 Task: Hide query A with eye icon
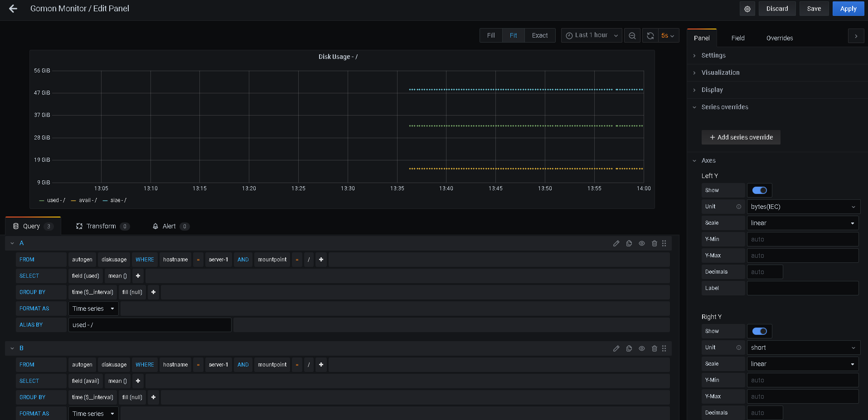pos(642,243)
